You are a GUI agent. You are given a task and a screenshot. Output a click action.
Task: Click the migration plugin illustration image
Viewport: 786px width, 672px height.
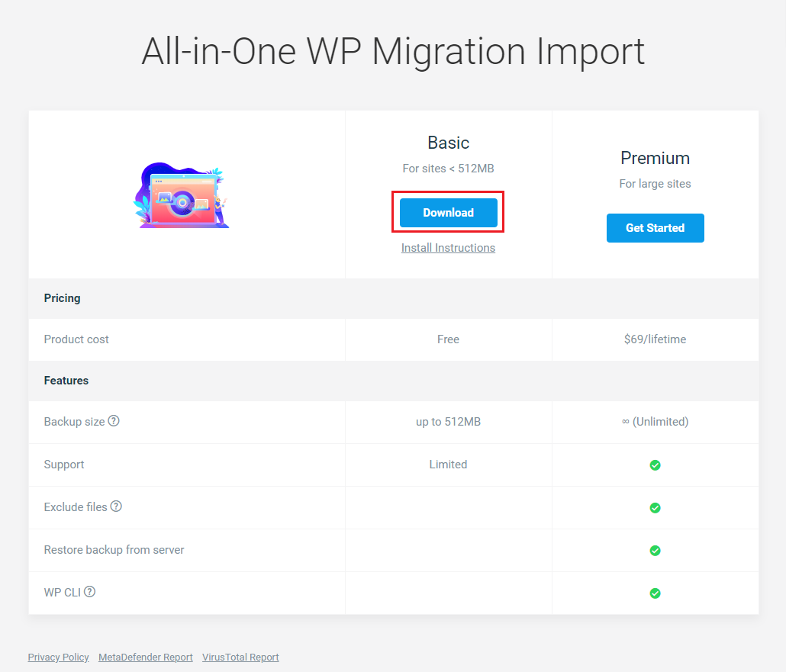coord(181,195)
